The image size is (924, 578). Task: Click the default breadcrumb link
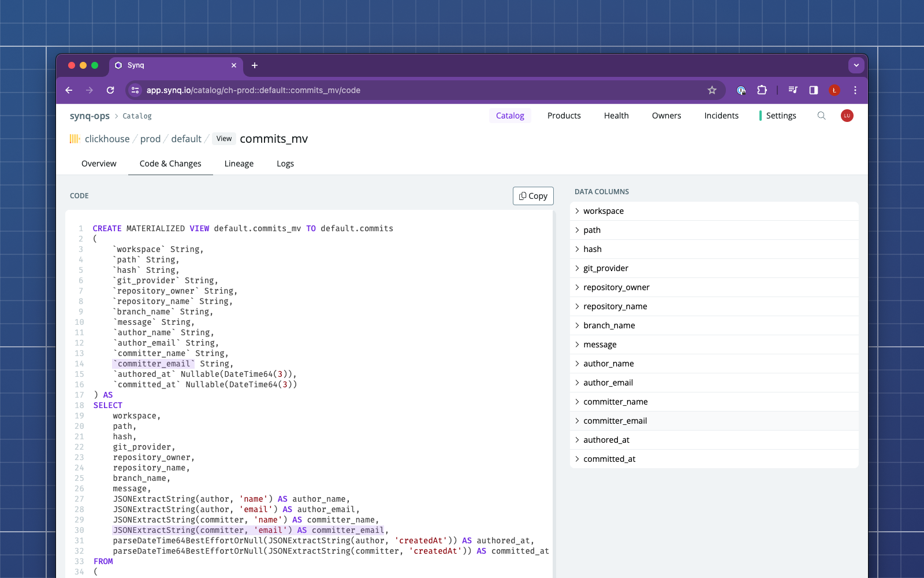click(x=186, y=139)
